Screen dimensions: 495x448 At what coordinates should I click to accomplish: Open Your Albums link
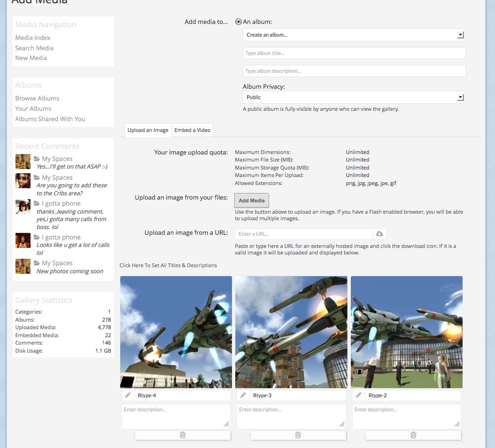[33, 108]
